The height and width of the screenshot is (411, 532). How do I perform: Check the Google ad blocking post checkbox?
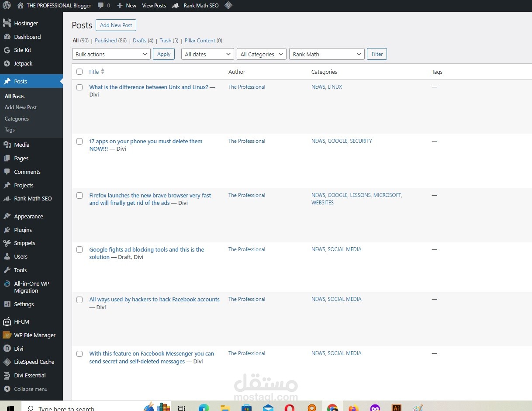pyautogui.click(x=79, y=250)
